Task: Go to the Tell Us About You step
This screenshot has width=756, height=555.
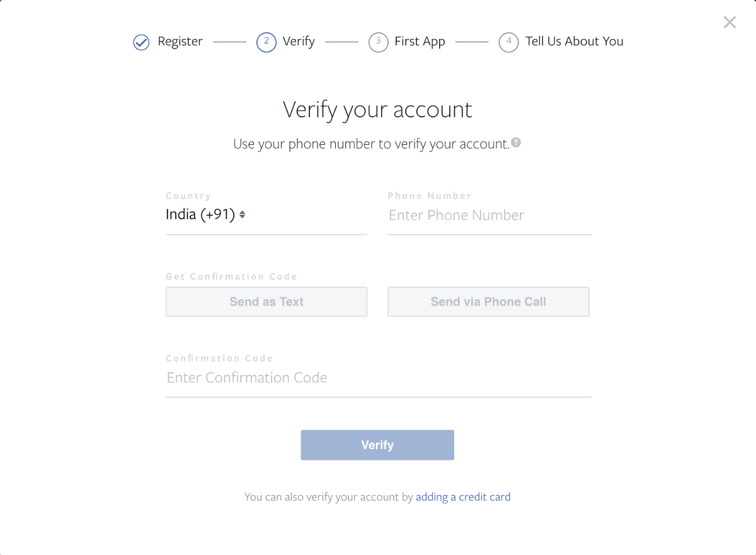Action: 575,42
